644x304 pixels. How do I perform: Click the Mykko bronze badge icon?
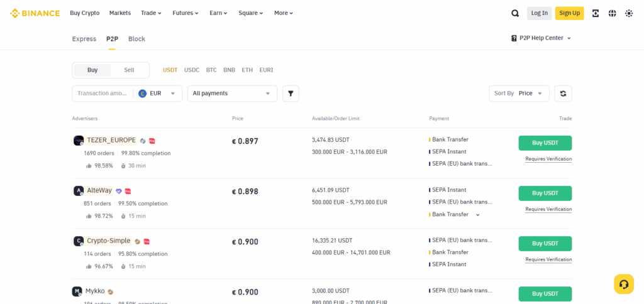click(110, 292)
